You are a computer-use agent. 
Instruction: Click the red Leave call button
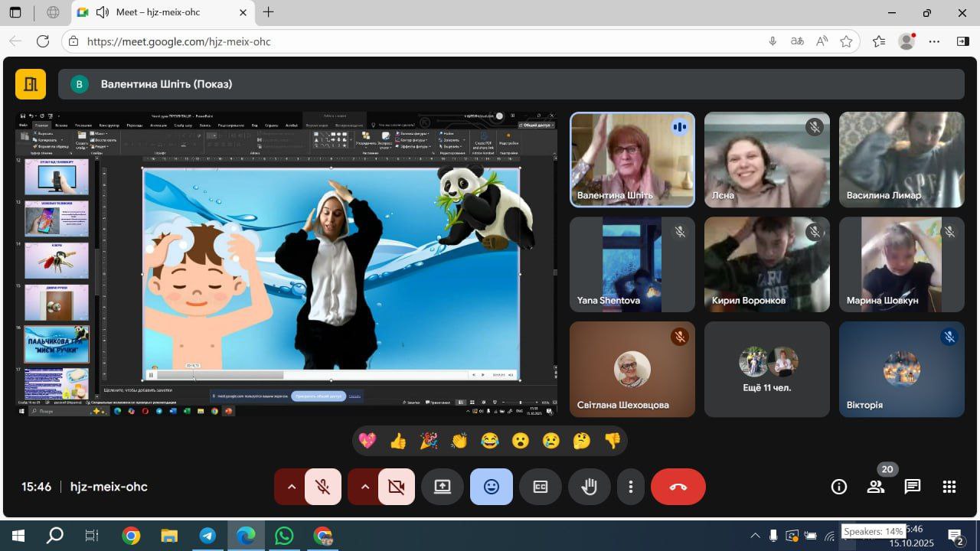(678, 487)
